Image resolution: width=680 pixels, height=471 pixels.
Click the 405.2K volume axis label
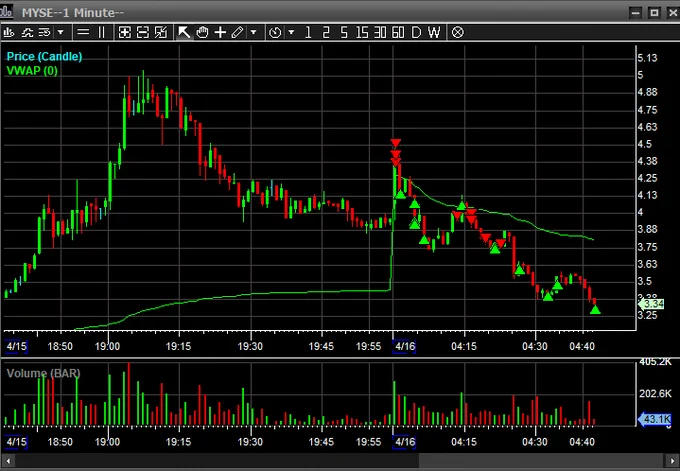tap(655, 362)
